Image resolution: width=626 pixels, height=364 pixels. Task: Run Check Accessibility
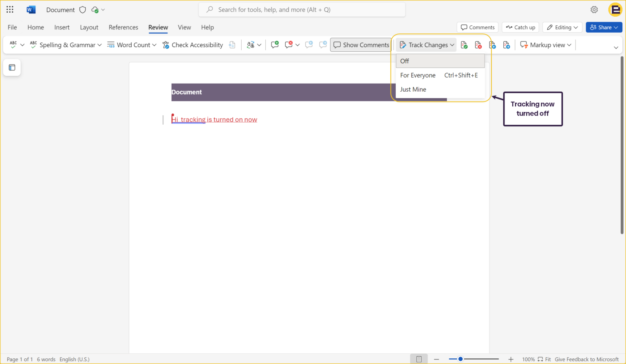(192, 45)
